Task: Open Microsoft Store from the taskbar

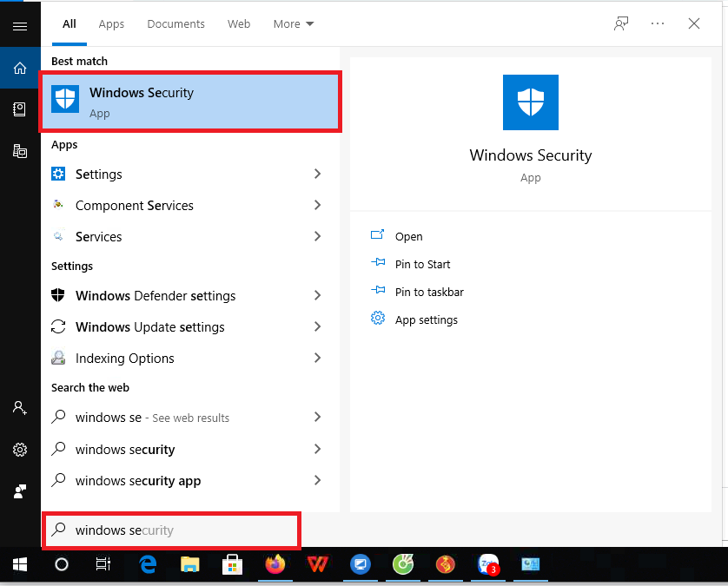Action: pos(232,564)
